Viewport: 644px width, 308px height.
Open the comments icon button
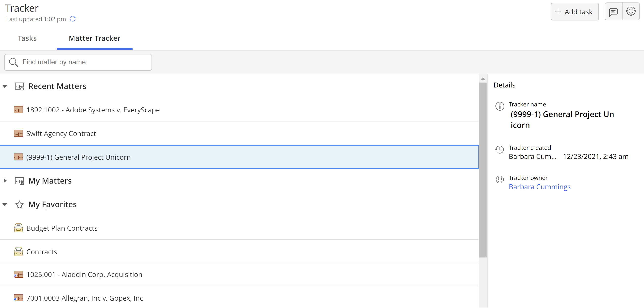(x=613, y=12)
